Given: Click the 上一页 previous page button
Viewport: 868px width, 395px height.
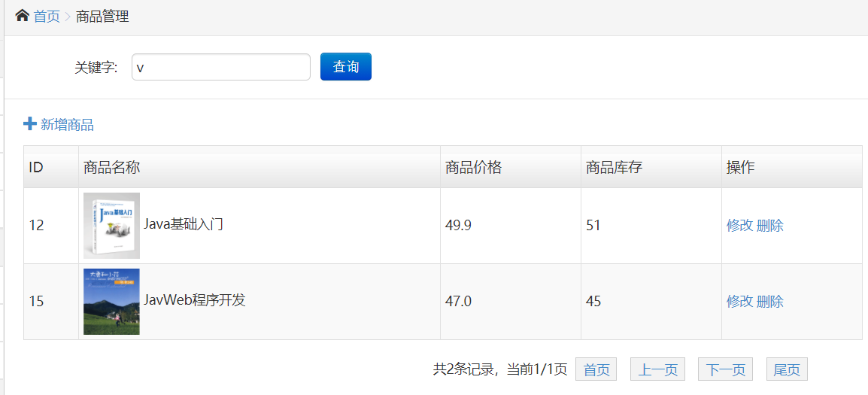Looking at the screenshot, I should pos(657,369).
